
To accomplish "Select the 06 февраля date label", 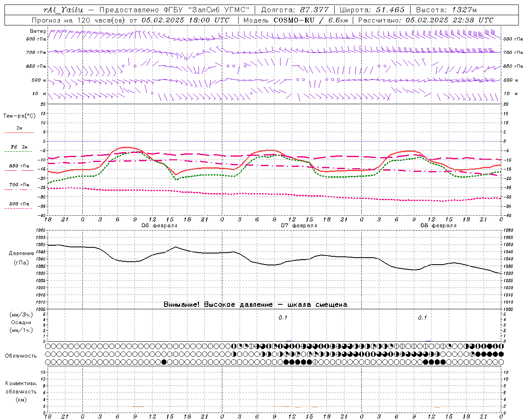I will [160, 226].
